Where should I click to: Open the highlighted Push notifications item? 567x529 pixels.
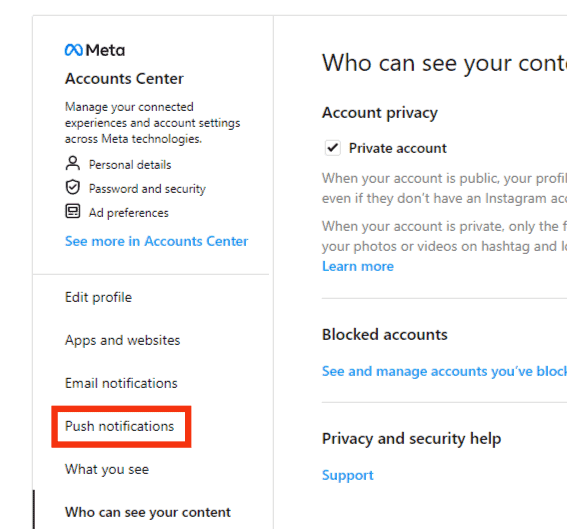pyautogui.click(x=120, y=426)
